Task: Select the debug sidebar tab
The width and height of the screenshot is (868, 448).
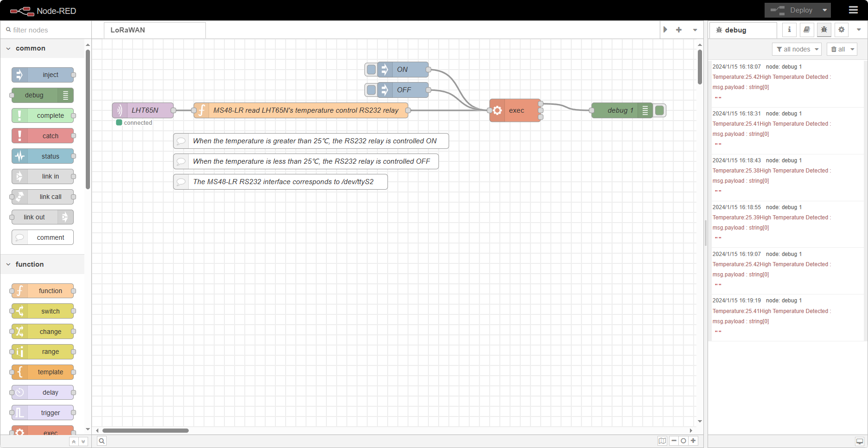Action: coord(743,30)
